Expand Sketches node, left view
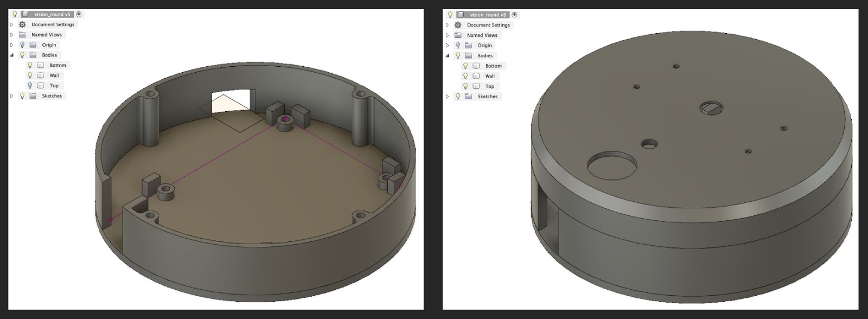868x319 pixels. pyautogui.click(x=12, y=95)
